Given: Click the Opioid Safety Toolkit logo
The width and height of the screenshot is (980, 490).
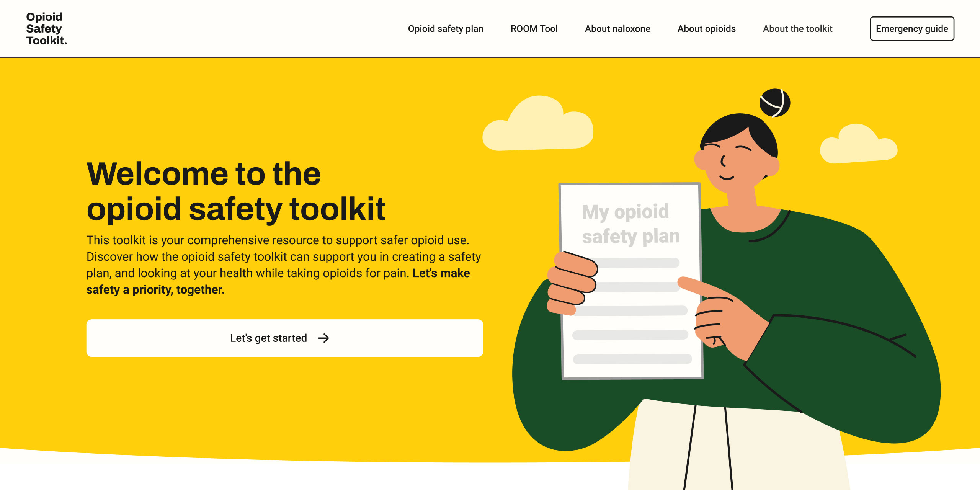Looking at the screenshot, I should tap(46, 29).
